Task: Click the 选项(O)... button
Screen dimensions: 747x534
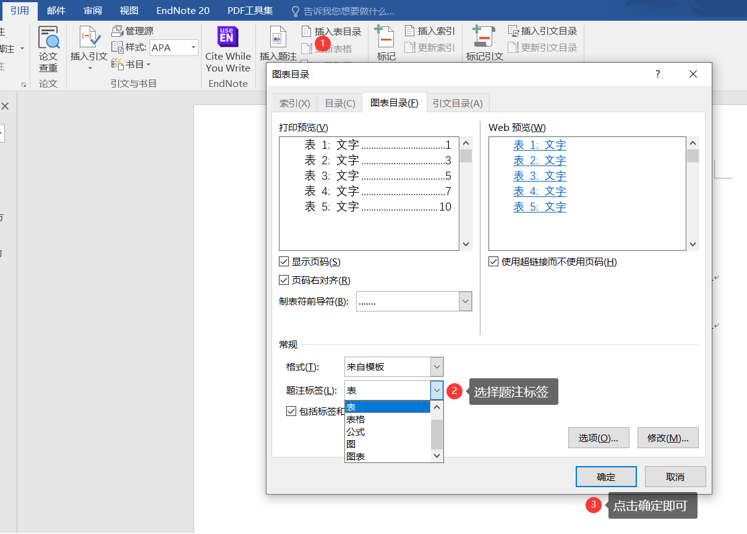Action: (598, 438)
